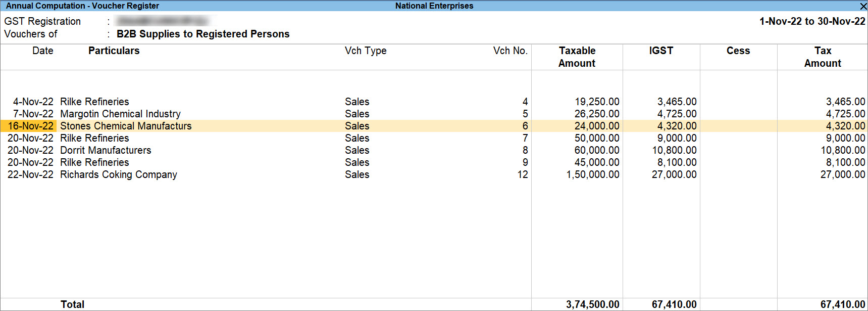The width and height of the screenshot is (868, 311).
Task: Click the Tax Amount column header
Action: pos(823,57)
